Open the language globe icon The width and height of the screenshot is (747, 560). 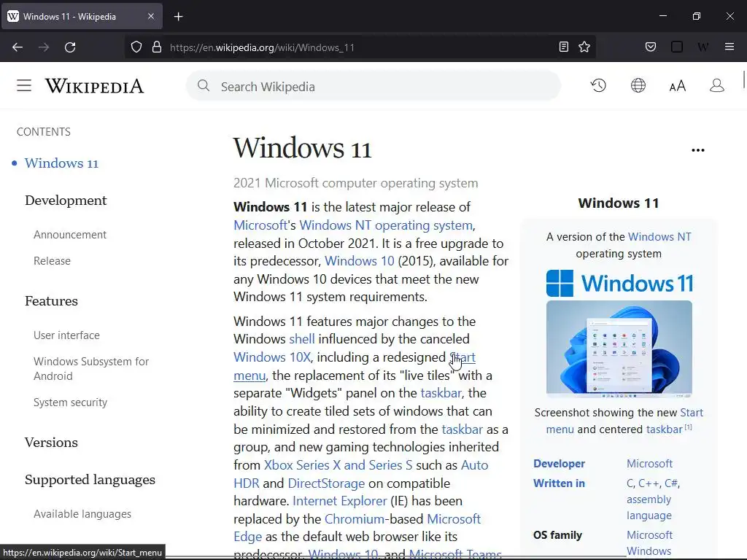(x=638, y=86)
